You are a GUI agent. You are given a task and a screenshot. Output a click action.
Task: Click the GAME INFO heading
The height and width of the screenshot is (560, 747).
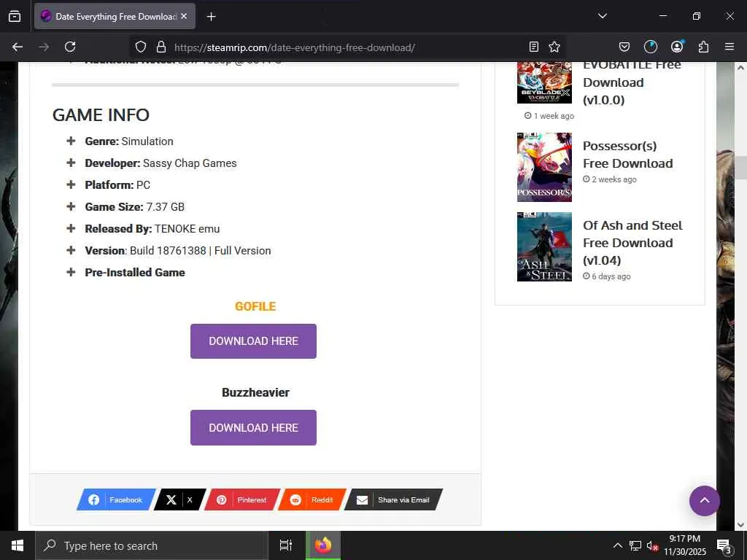point(101,114)
